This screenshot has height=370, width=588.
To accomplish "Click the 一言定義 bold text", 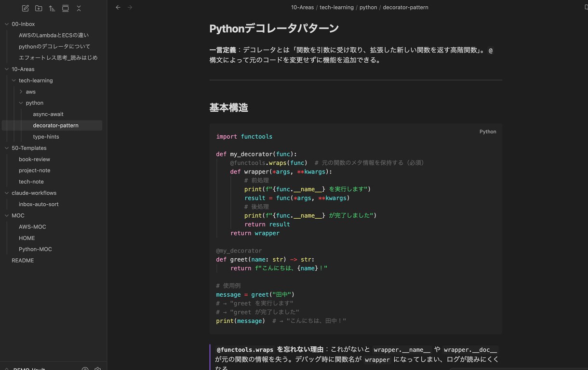I will (x=223, y=50).
